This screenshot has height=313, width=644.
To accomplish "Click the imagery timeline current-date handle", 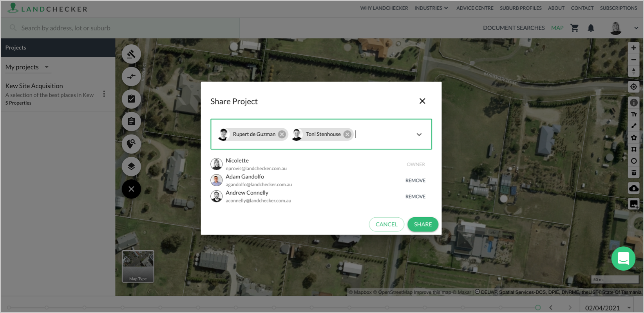I will pos(538,308).
